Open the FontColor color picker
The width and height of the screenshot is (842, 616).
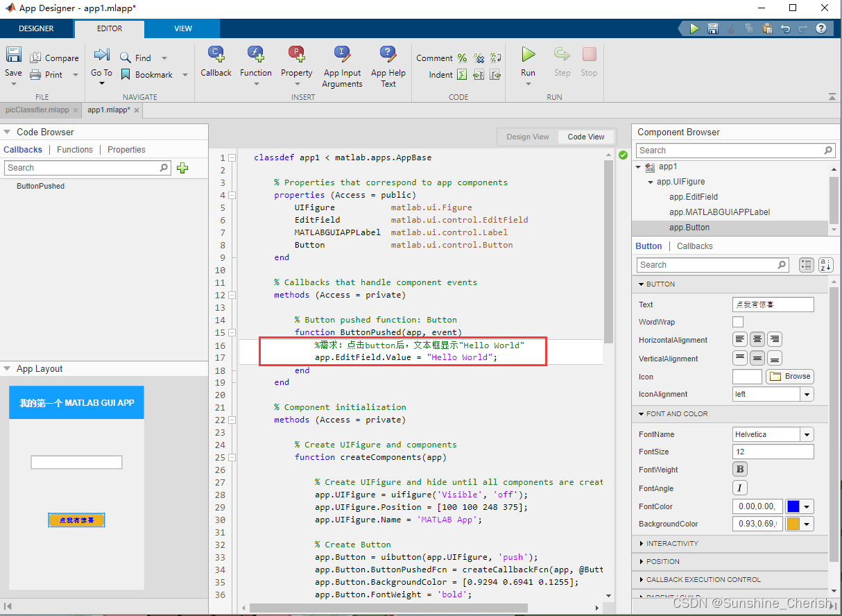[x=799, y=506]
